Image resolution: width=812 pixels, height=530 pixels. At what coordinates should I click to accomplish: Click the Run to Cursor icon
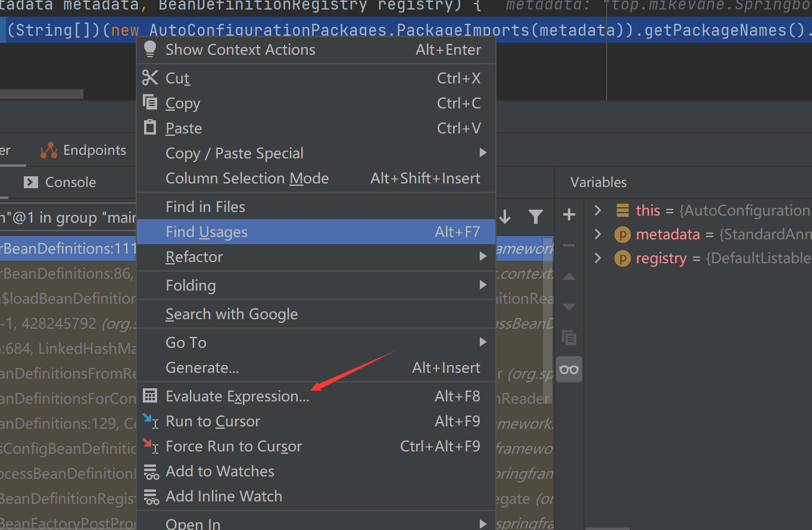click(x=150, y=421)
